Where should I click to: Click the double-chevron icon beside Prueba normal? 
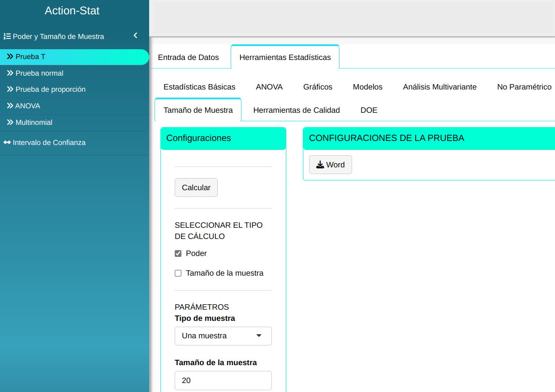[x=10, y=73]
